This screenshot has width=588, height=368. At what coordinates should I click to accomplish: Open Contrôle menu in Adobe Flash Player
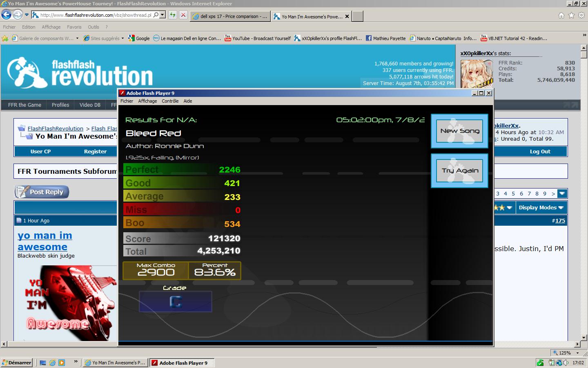pyautogui.click(x=170, y=101)
